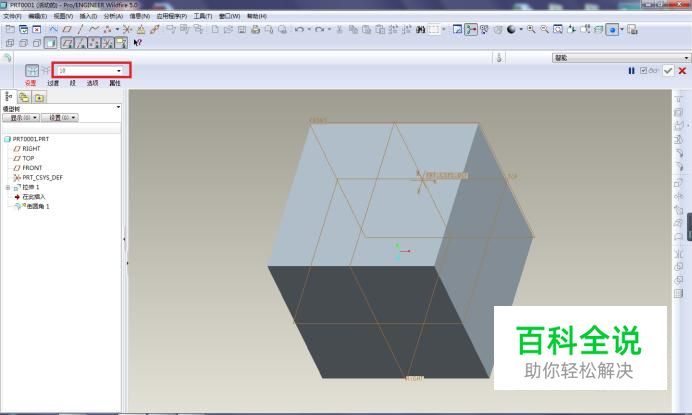Click the refit view icon
This screenshot has width=692, height=415.
[558, 30]
